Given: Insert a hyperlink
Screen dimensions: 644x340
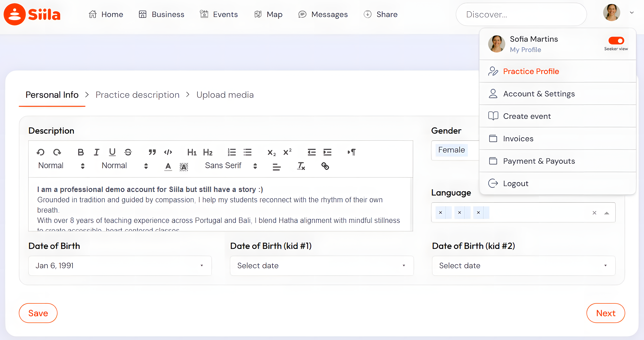Looking at the screenshot, I should [x=325, y=166].
